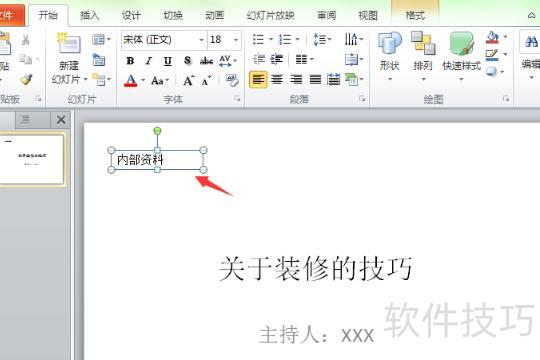Expand the New Slide dropdown arrow
Image resolution: width=540 pixels, height=360 pixels.
(x=86, y=80)
